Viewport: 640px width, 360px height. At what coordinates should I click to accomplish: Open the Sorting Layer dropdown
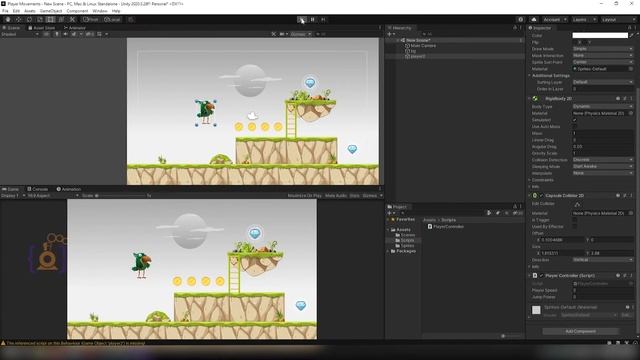coord(603,82)
